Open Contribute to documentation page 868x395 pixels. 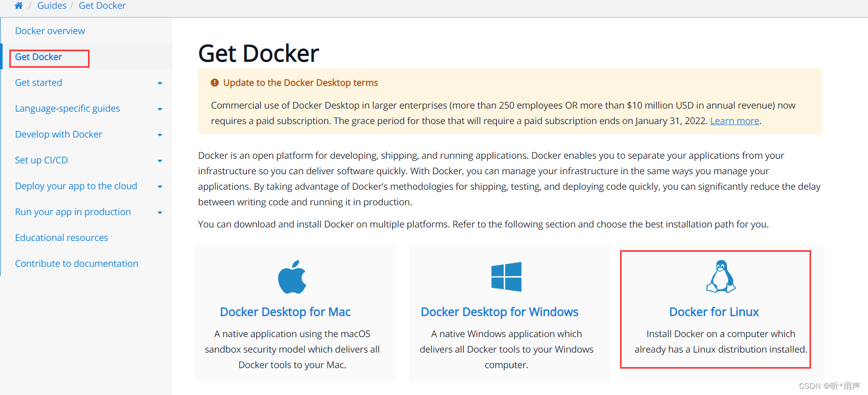click(77, 264)
